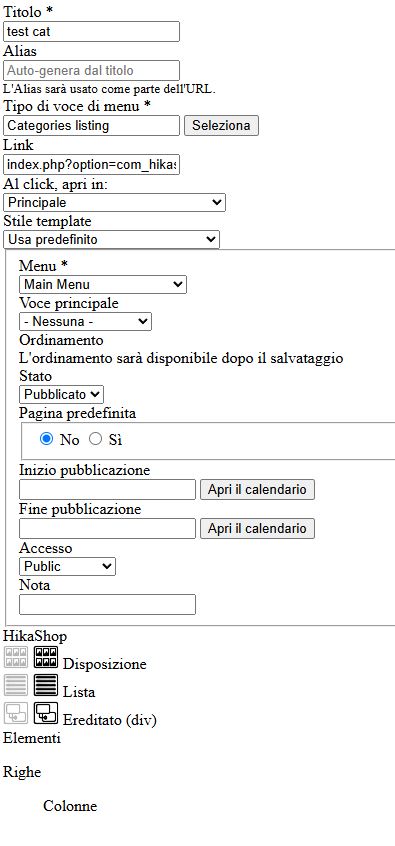Choose the black Lista layout icon
The height and width of the screenshot is (846, 395).
point(46,685)
